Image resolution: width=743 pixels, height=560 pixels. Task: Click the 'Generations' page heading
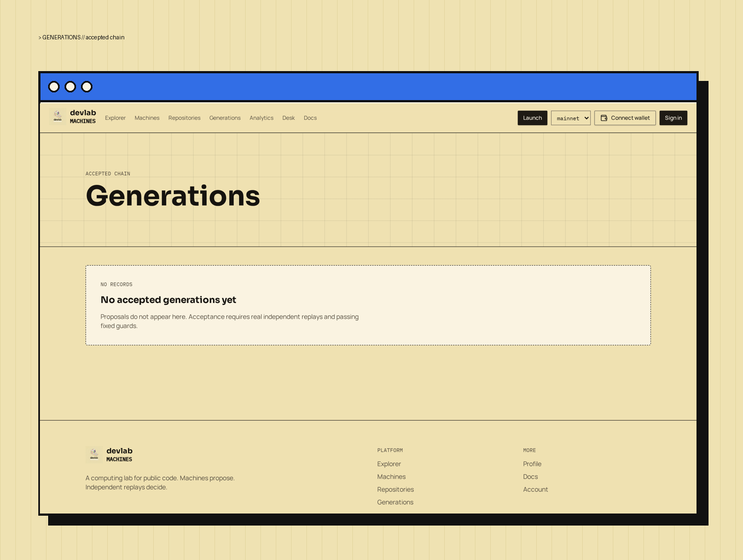173,196
